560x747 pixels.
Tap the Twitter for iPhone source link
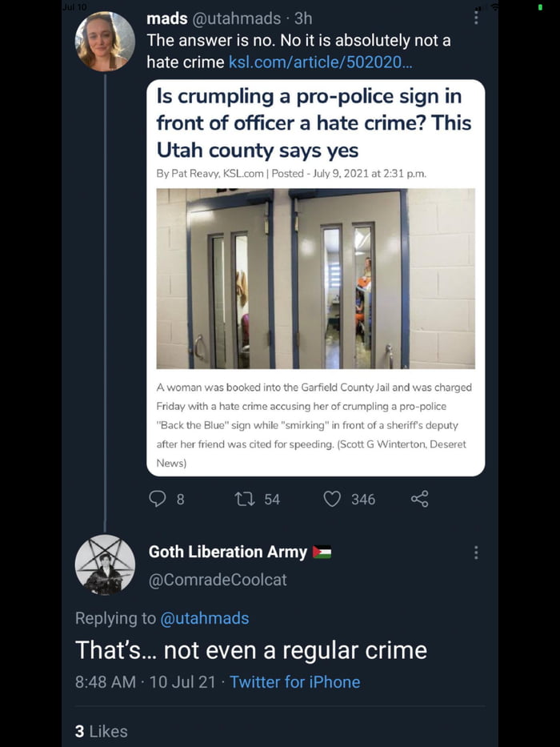[294, 682]
